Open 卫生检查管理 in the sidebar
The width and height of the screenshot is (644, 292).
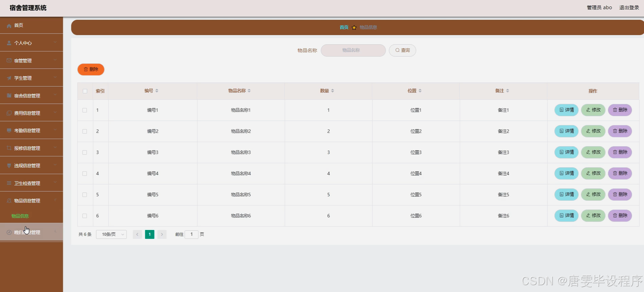(x=31, y=183)
